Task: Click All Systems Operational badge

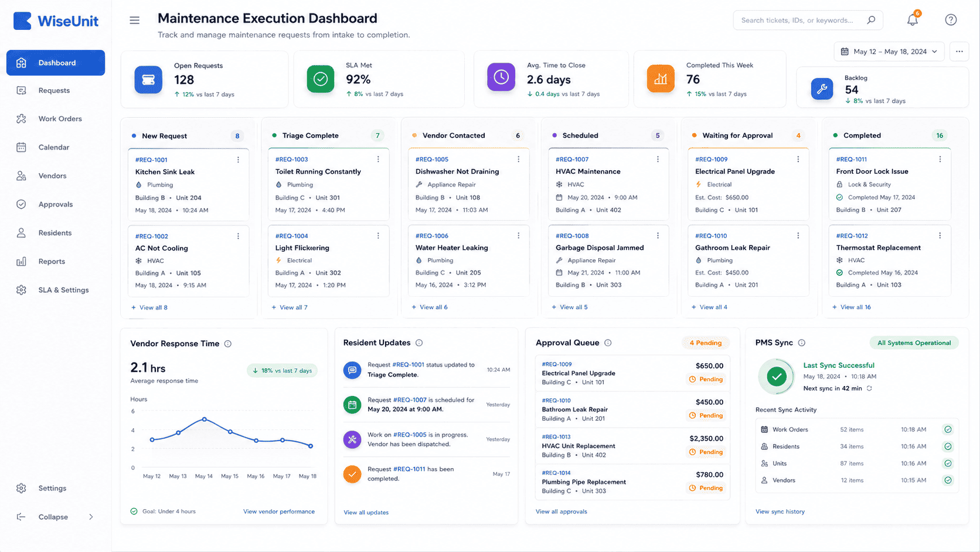Action: coord(914,343)
